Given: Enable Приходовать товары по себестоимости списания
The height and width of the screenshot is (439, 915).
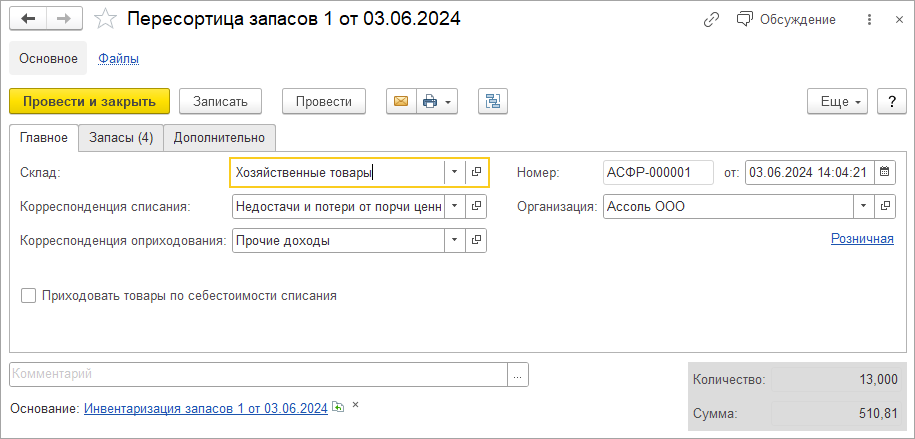Looking at the screenshot, I should click(28, 296).
